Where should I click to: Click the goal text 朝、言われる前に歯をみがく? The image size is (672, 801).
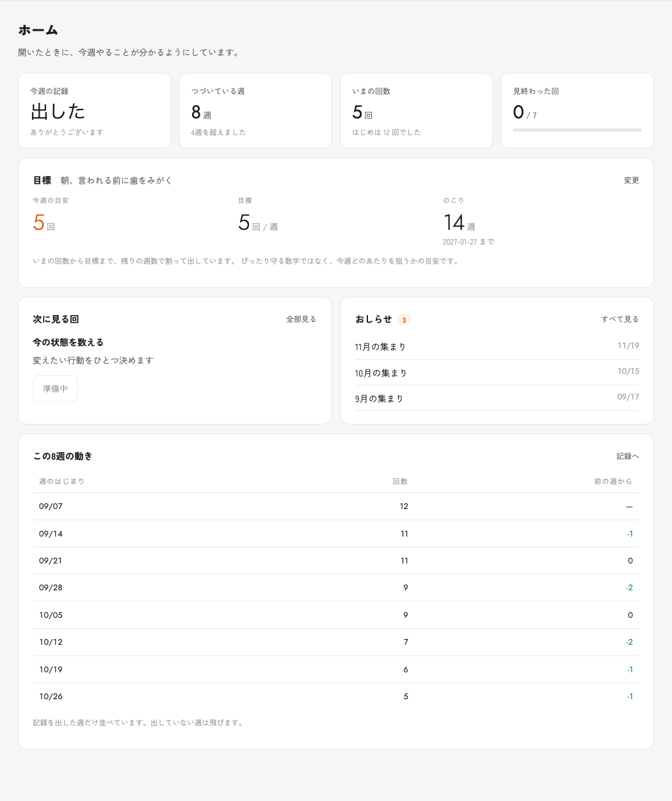(116, 181)
